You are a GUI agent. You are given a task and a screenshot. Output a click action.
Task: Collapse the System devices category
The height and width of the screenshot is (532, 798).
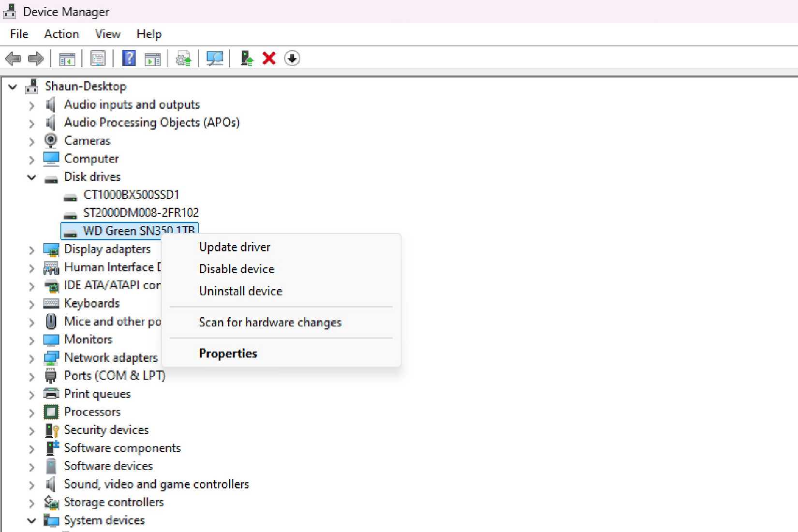point(31,520)
